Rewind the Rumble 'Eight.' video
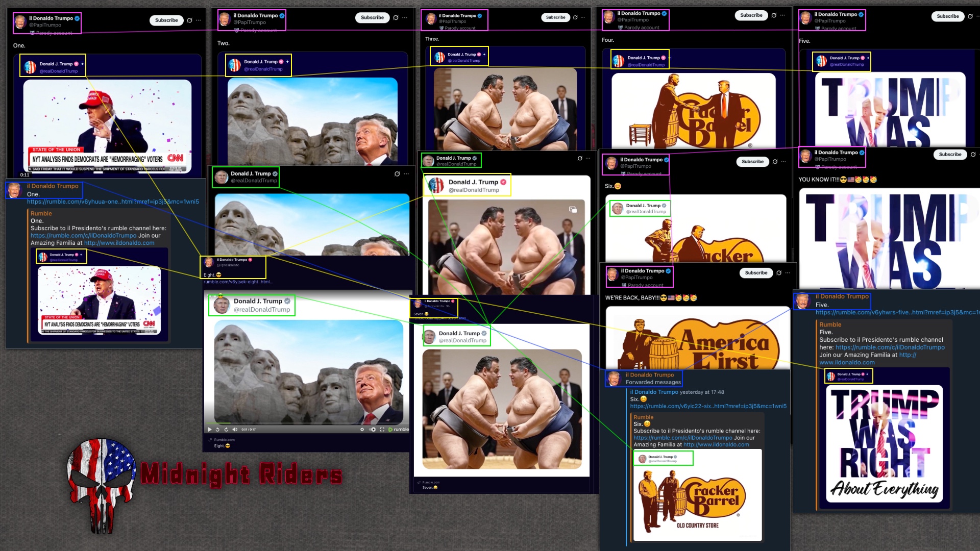 click(217, 430)
